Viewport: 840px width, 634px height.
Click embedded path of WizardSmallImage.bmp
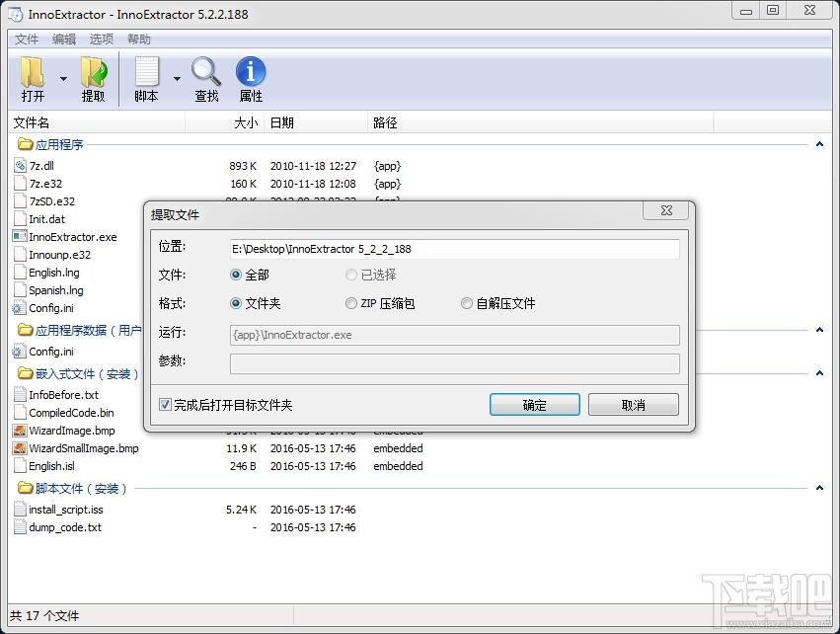pos(398,448)
